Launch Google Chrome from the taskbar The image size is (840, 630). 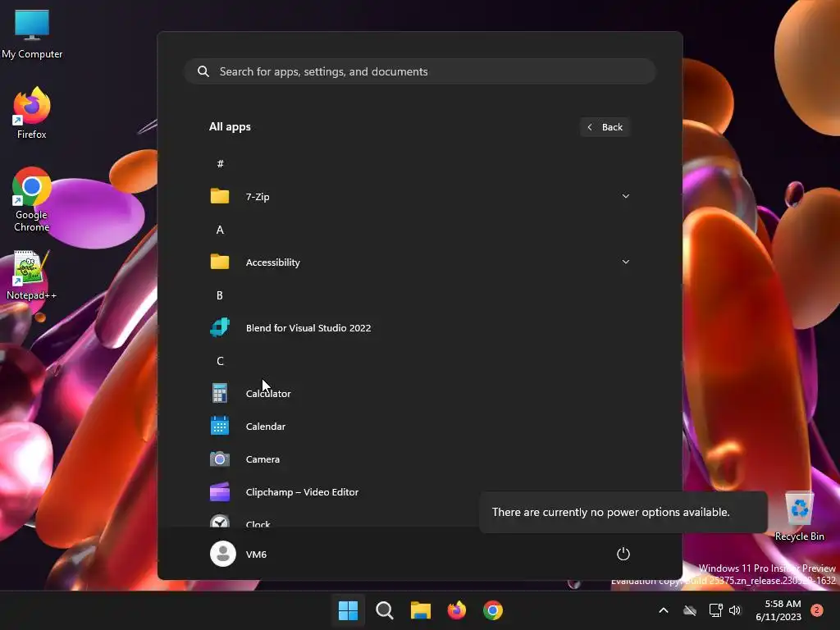click(493, 610)
